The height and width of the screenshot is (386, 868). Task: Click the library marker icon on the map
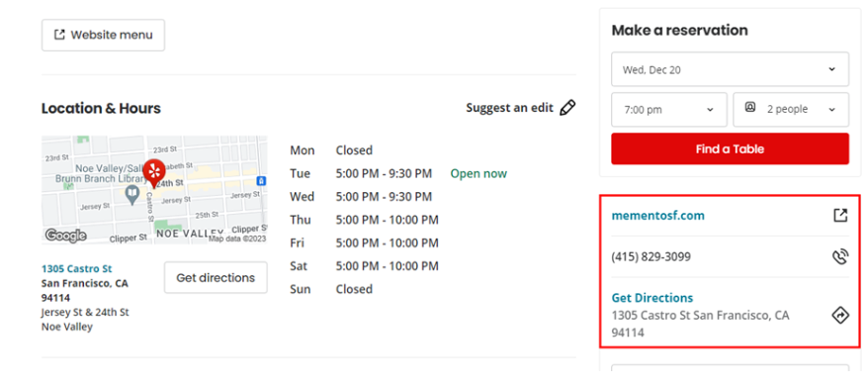click(x=131, y=195)
